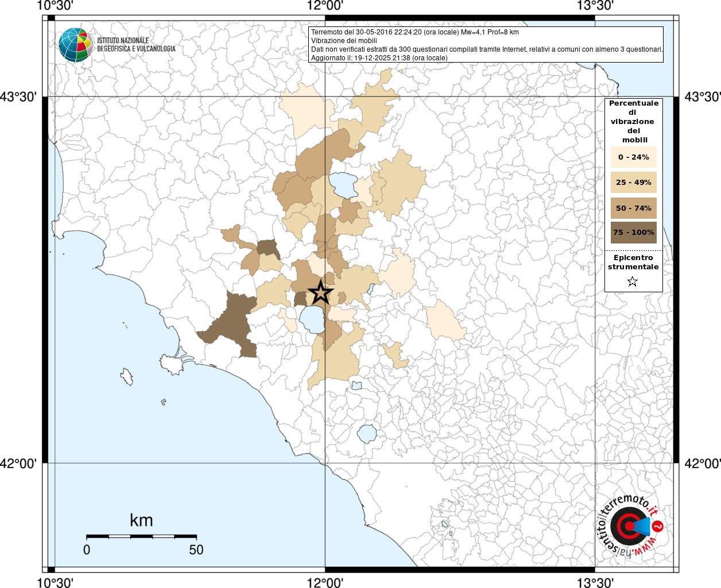The image size is (721, 588).
Task: Click the bottom 12°00' longitude label
Action: pyautogui.click(x=325, y=582)
